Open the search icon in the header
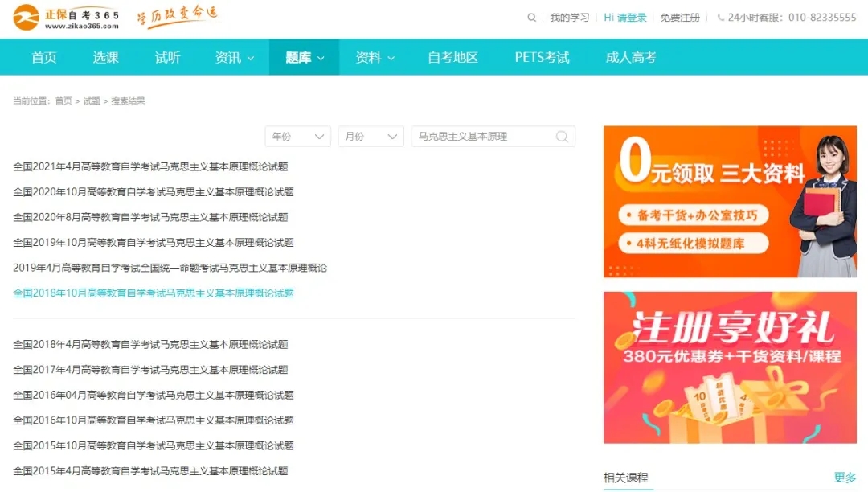The height and width of the screenshot is (492, 868). pos(531,17)
